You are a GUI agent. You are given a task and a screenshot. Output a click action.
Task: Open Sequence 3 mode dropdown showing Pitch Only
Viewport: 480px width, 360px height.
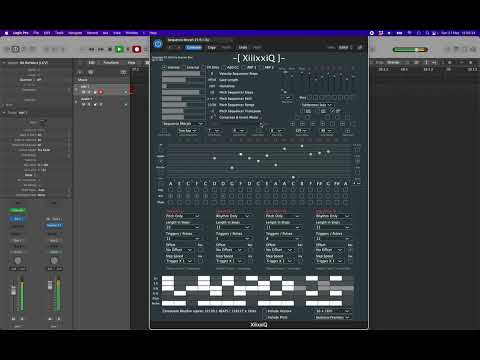click(x=283, y=216)
